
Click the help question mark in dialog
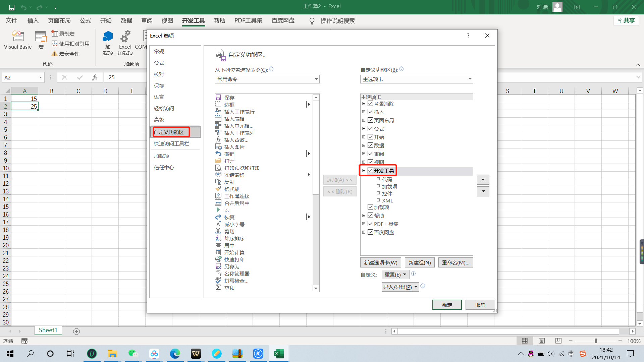[x=468, y=36]
